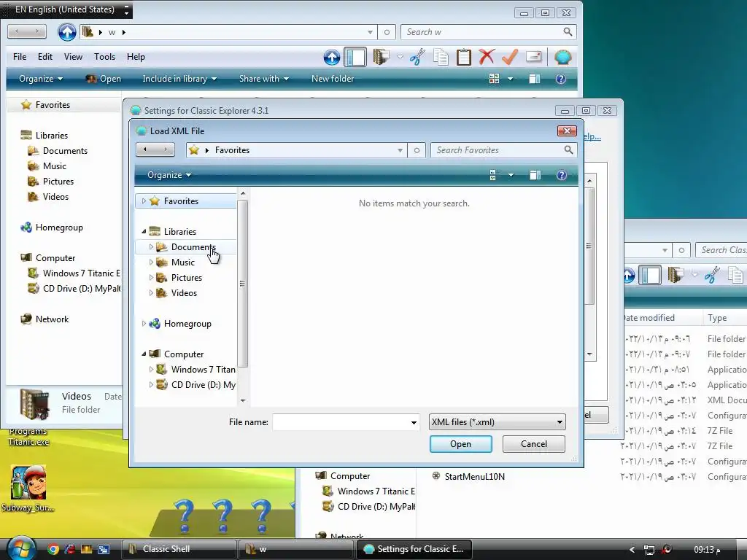
Task: Click the Help question mark in the w window
Action: pos(561,79)
